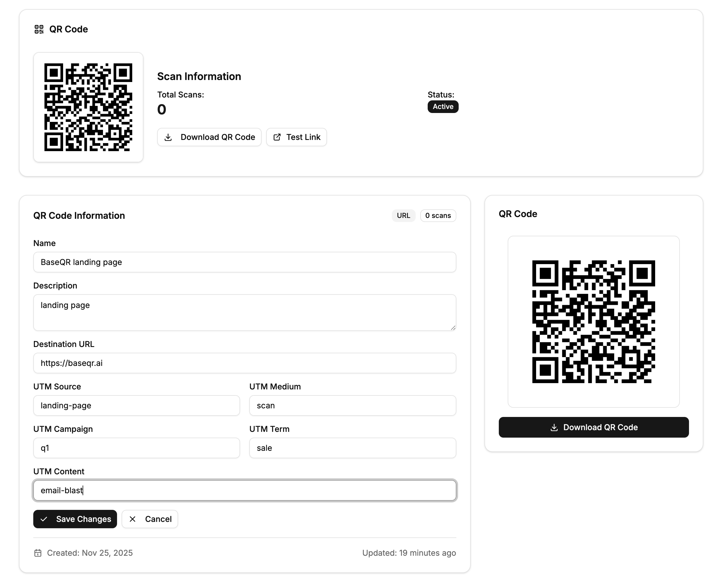
Task: Click the QR Code header icon
Action: pos(38,29)
